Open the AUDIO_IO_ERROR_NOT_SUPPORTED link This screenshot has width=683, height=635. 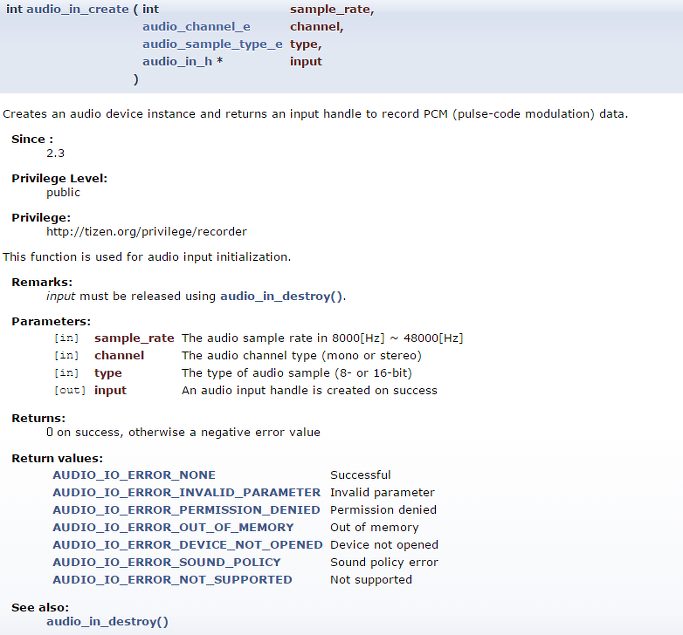172,580
